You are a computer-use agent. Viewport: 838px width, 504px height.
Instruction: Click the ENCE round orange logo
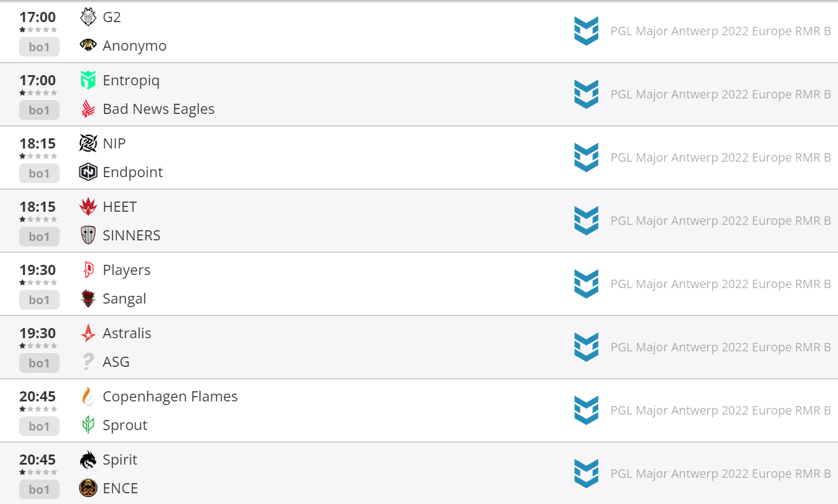point(88,488)
